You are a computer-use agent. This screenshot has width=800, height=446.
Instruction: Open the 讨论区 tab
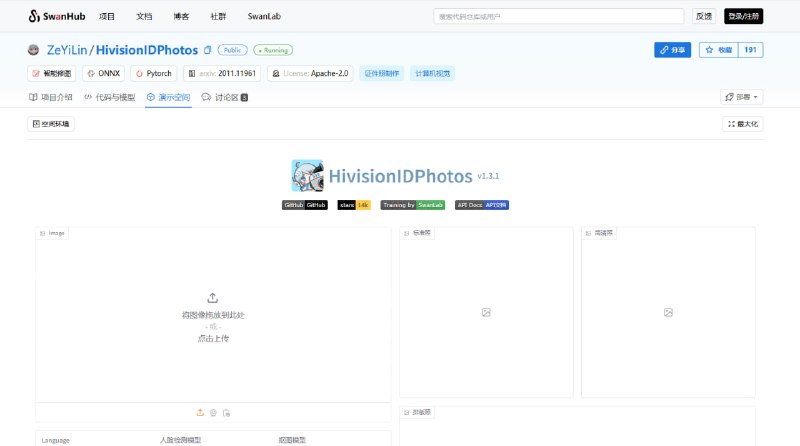coord(224,97)
